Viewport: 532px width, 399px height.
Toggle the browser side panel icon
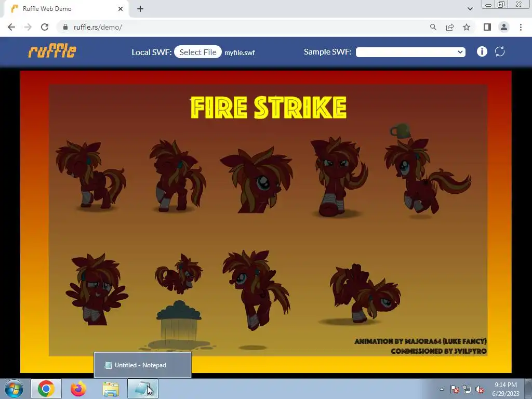pos(487,27)
